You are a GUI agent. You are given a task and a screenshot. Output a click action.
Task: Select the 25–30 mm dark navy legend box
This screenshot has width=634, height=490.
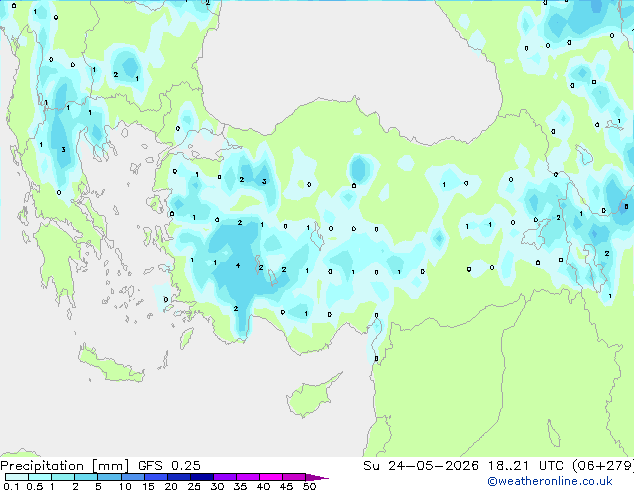tap(202, 477)
